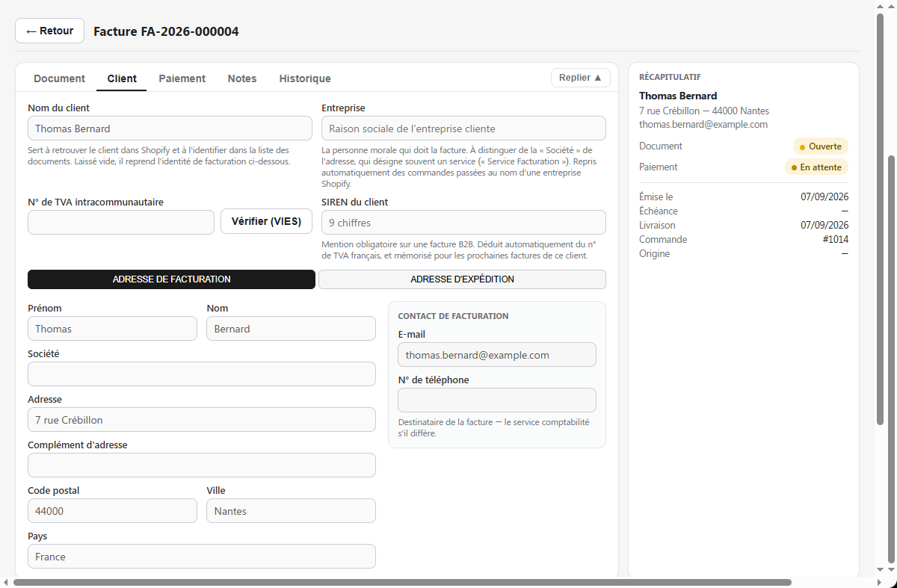Go back using the Retour button
The width and height of the screenshot is (897, 588).
49,31
